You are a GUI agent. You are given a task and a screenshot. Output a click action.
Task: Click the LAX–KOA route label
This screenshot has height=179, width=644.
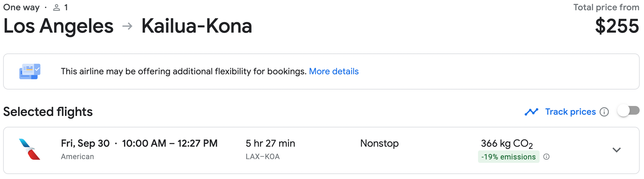coord(262,156)
